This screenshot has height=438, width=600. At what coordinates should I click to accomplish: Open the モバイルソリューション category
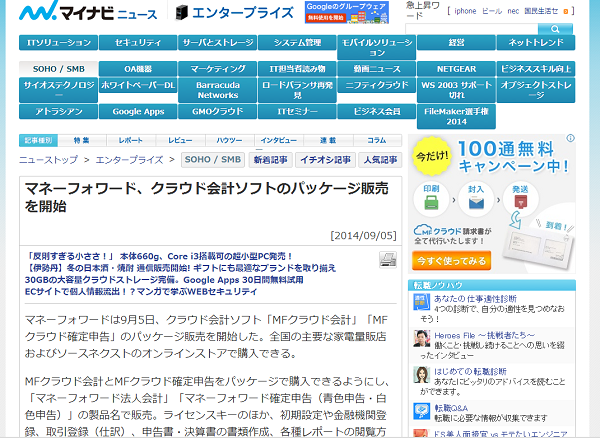[377, 47]
